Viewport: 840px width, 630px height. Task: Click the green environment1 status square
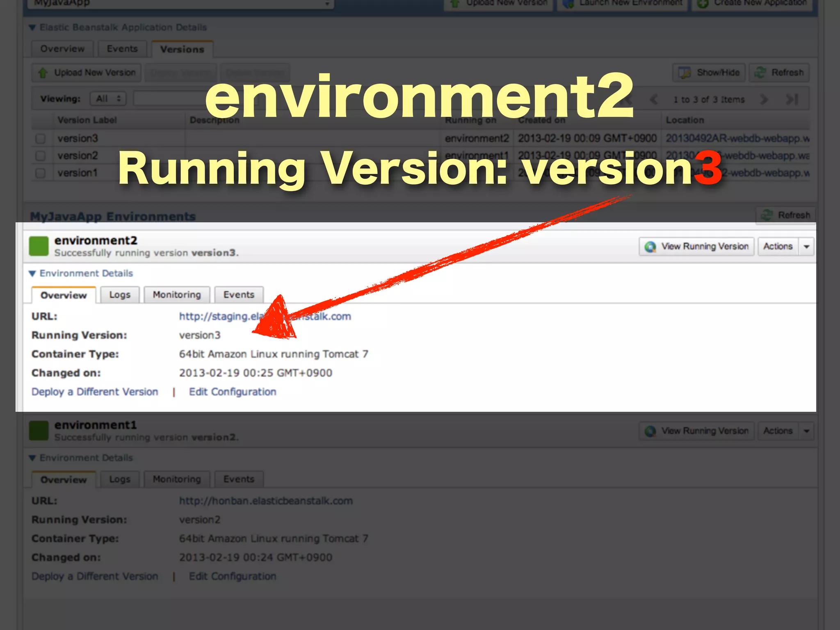coord(39,431)
